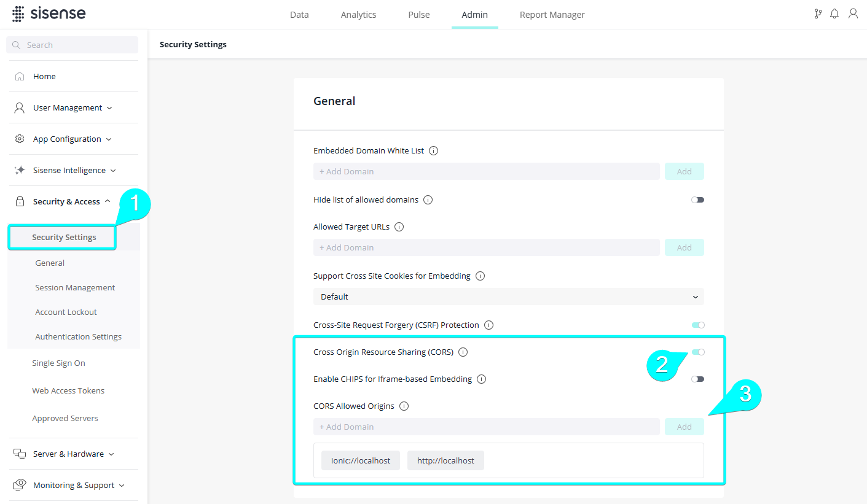Focus the sidebar Search field
Viewport: 867px width, 504px height.
pos(73,45)
